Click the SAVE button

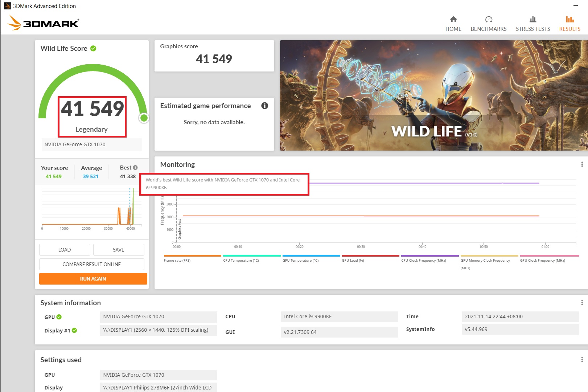point(119,250)
